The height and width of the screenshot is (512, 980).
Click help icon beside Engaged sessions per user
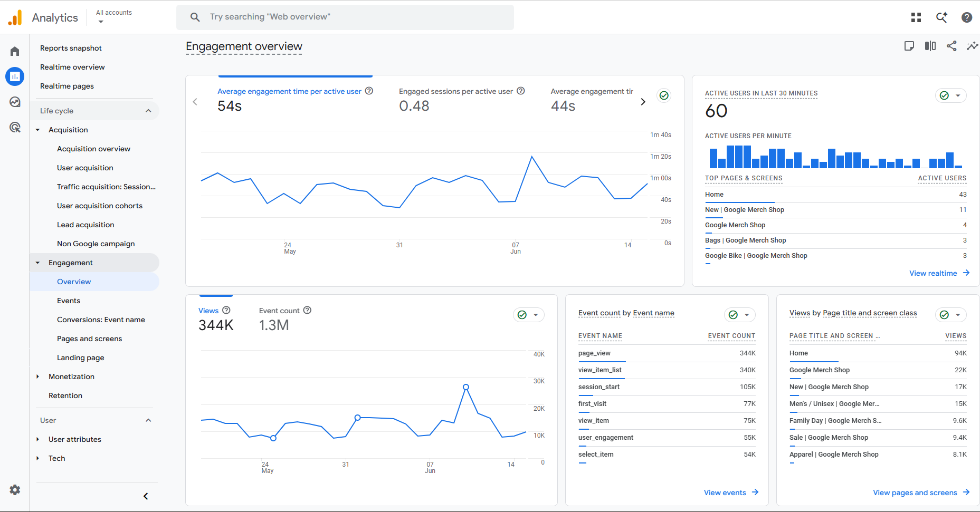coord(521,91)
